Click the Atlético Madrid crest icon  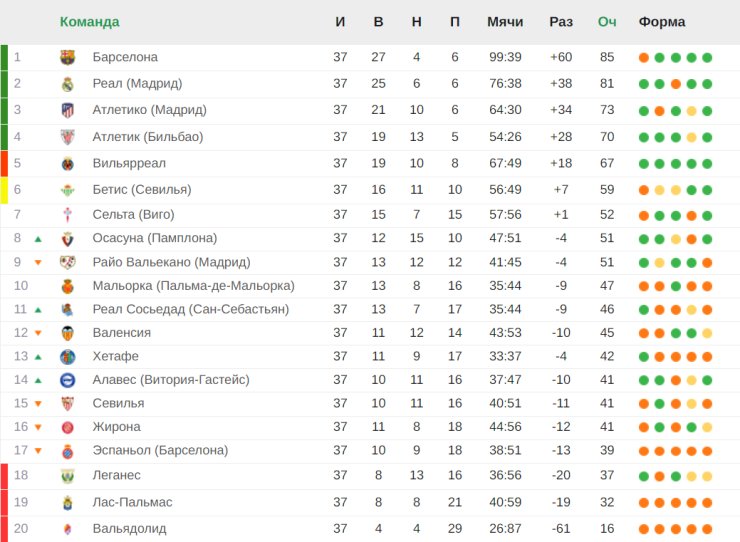[x=68, y=110]
